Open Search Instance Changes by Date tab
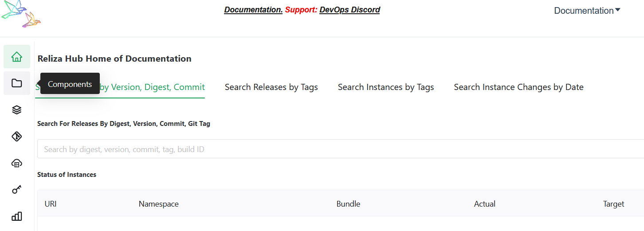 (x=519, y=87)
